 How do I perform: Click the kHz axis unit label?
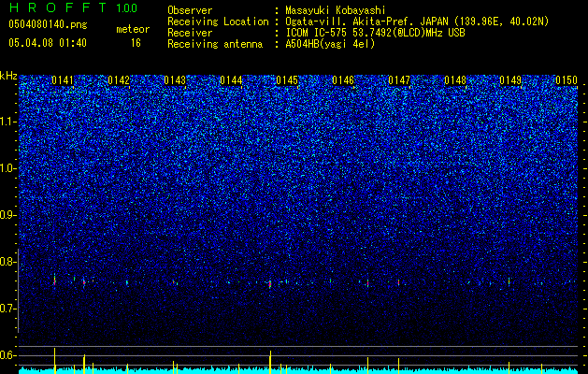click(x=8, y=76)
